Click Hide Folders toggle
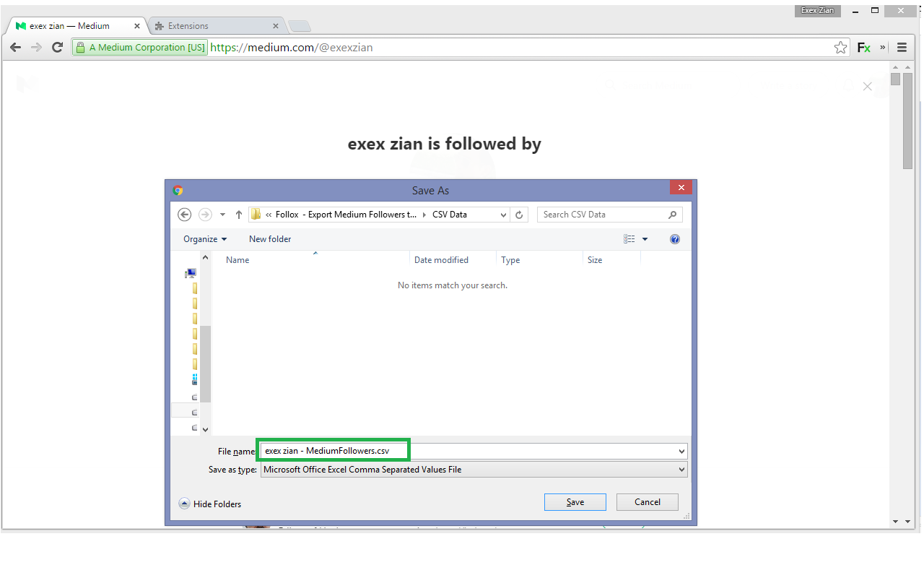Image resolution: width=924 pixels, height=578 pixels. tap(210, 504)
